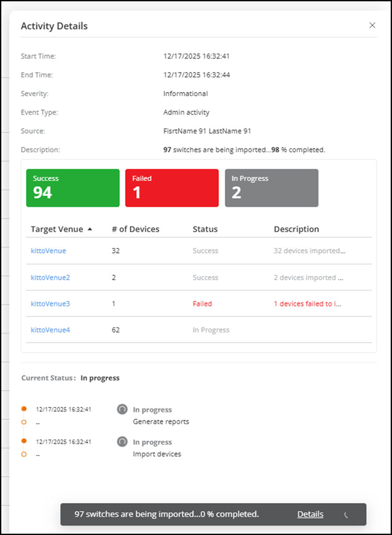
Task: Click Details in the import notification
Action: pyautogui.click(x=310, y=514)
